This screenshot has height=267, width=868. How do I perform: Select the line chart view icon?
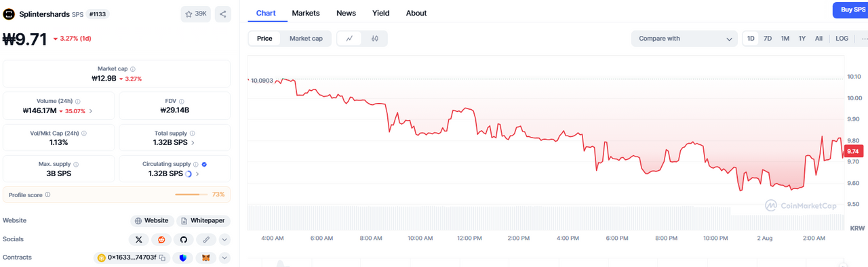coord(349,39)
